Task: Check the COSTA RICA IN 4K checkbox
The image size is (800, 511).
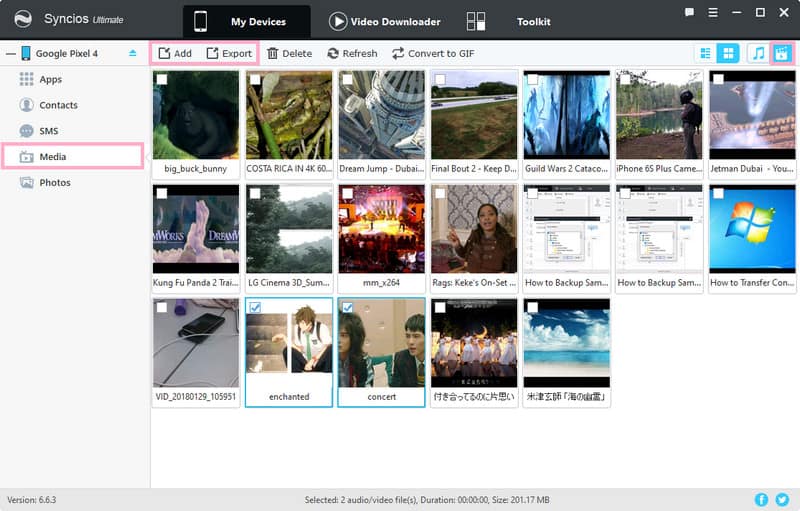Action: click(x=255, y=79)
